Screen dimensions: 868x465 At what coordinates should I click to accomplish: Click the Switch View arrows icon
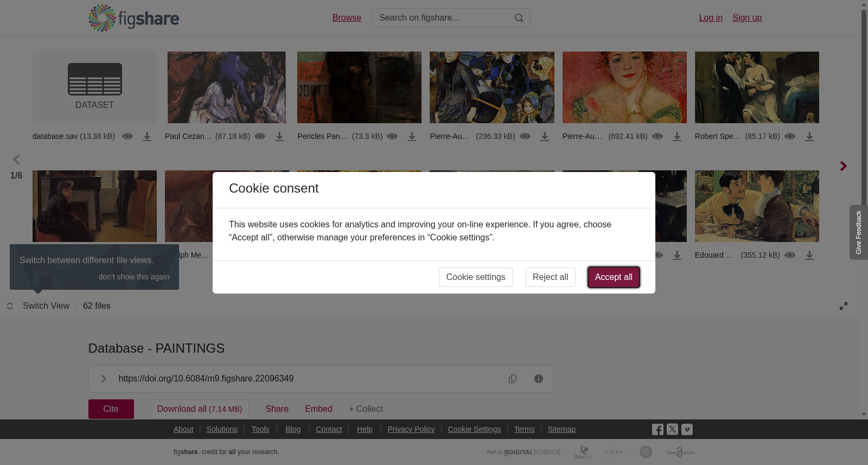click(10, 306)
